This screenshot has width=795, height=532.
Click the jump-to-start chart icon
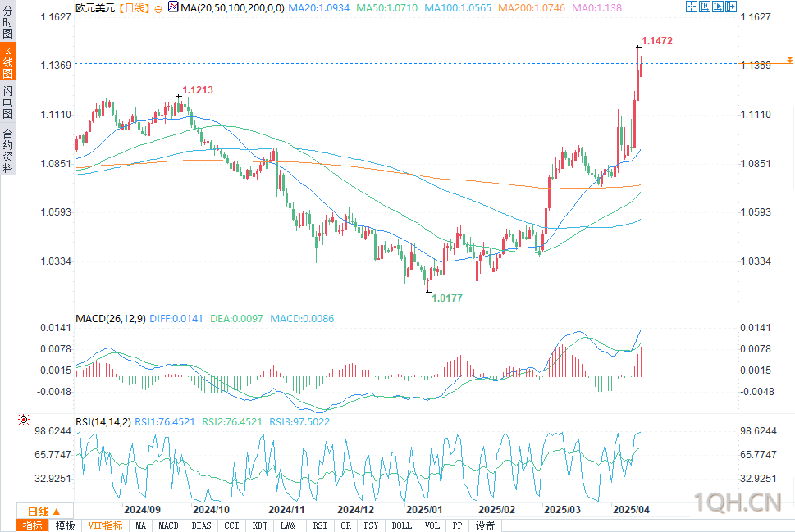click(x=705, y=7)
